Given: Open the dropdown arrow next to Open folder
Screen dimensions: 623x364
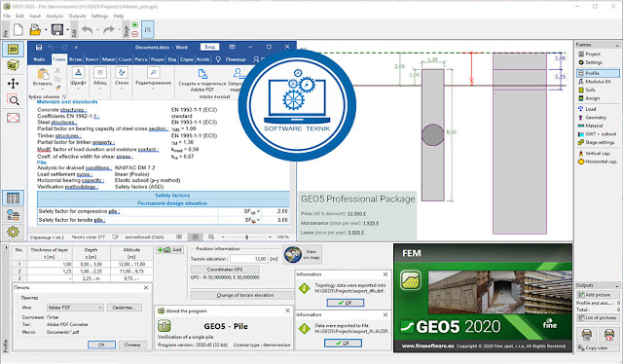Looking at the screenshot, I should [46, 30].
